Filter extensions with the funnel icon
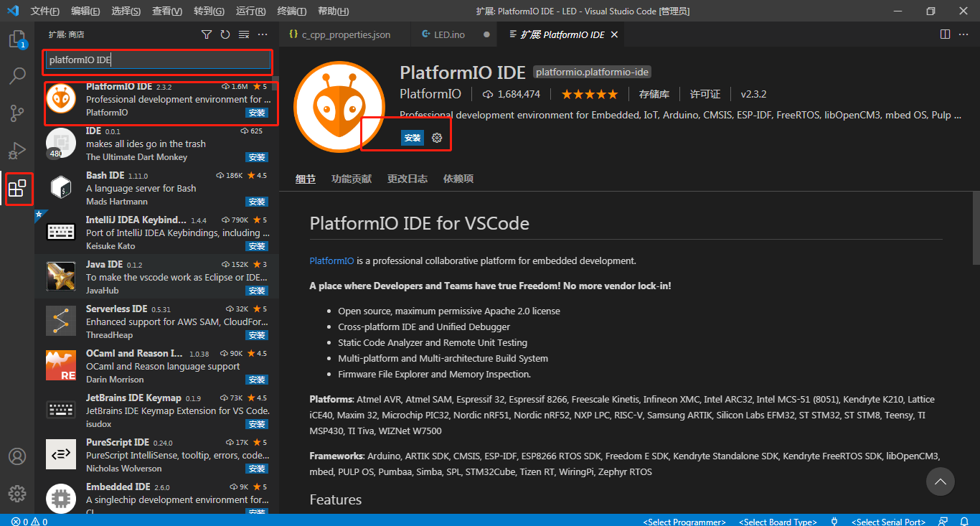This screenshot has width=980, height=526. [x=207, y=34]
